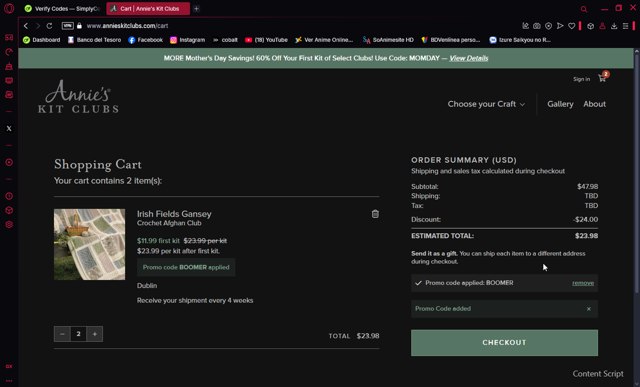Open the Opera GX main menu logo
The image size is (640, 387).
pos(9,9)
